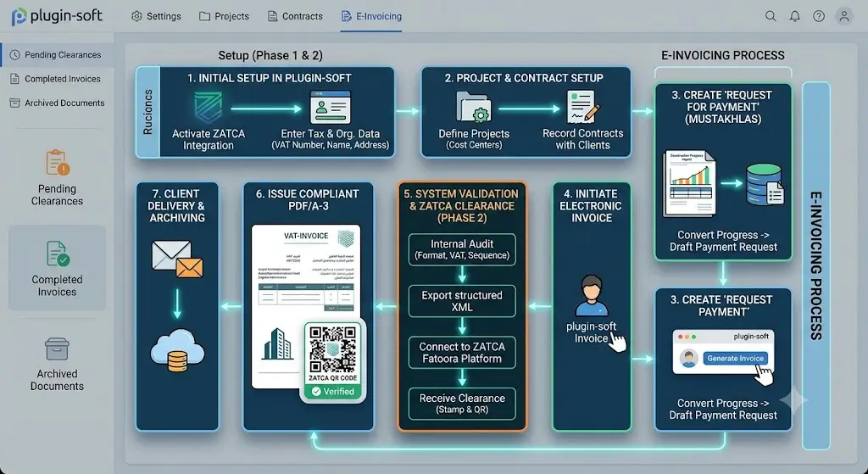The image size is (868, 474).
Task: Click the user avatar beside Generate Invoice
Action: (688, 359)
